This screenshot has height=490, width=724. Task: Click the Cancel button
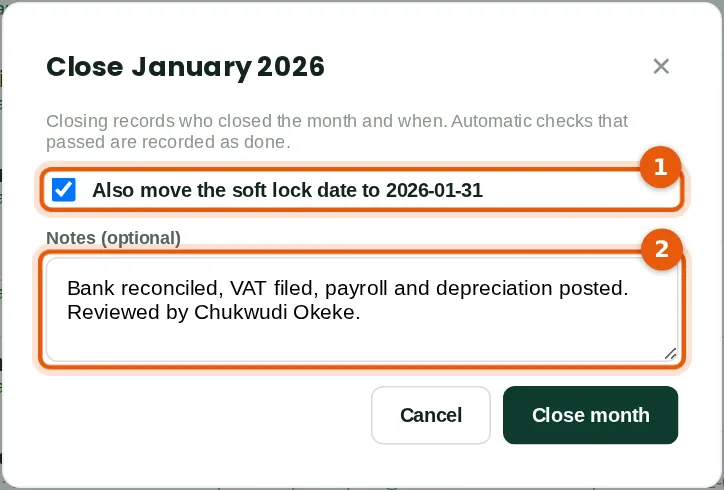coord(431,415)
